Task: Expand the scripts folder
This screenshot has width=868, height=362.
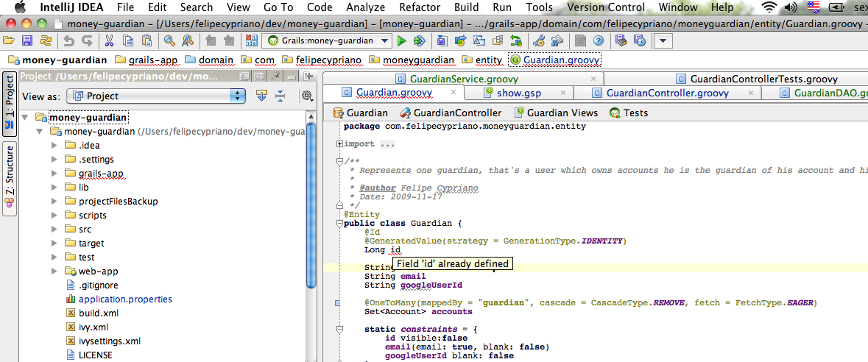Action: point(54,216)
